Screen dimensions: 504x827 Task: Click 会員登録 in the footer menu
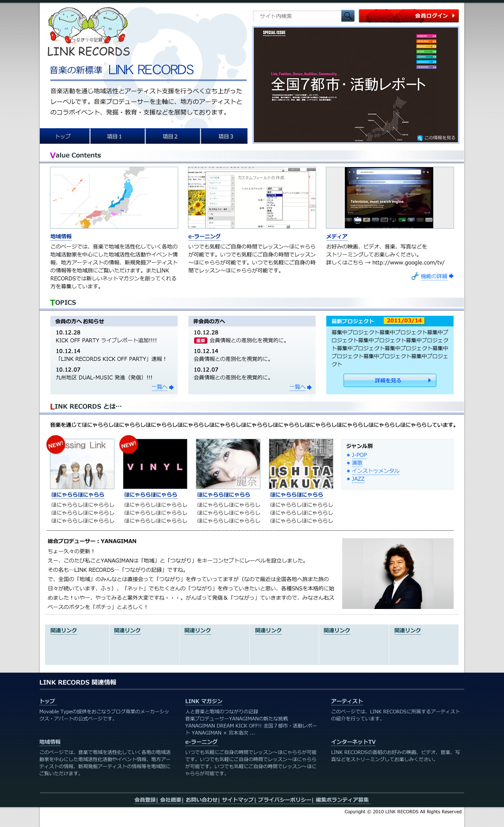pos(145,800)
